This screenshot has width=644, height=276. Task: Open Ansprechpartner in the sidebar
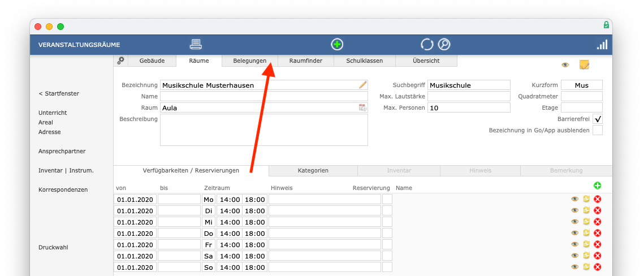tap(62, 151)
